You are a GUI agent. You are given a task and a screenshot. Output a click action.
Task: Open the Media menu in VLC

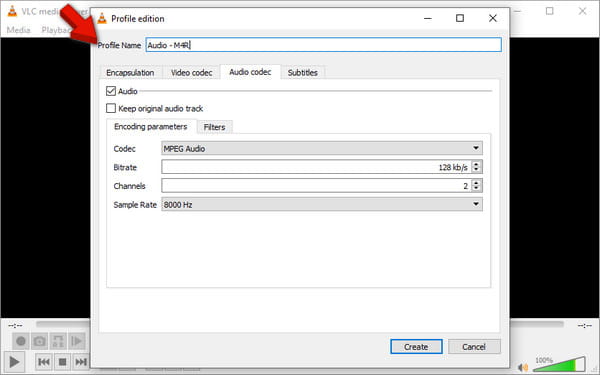pos(18,30)
